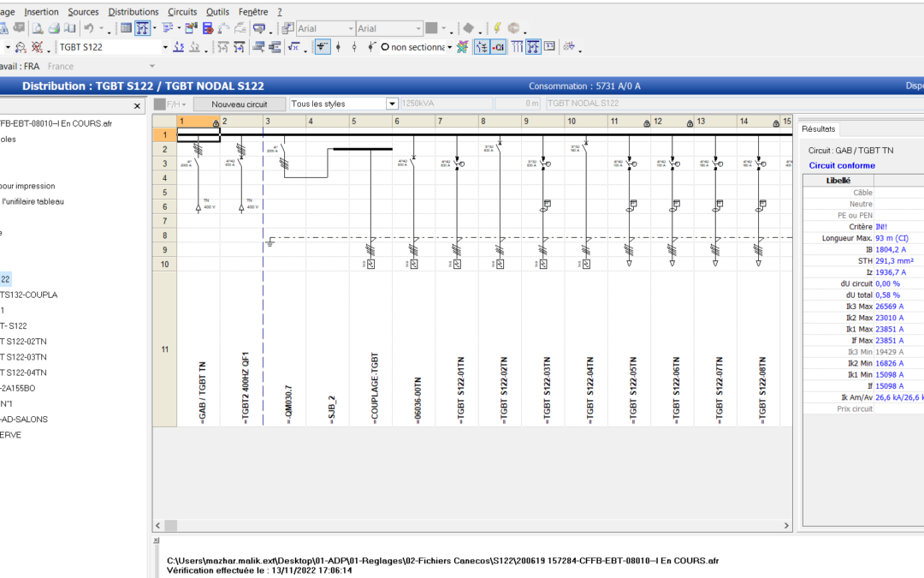Toggle the earth ground symbol button

tap(323, 46)
